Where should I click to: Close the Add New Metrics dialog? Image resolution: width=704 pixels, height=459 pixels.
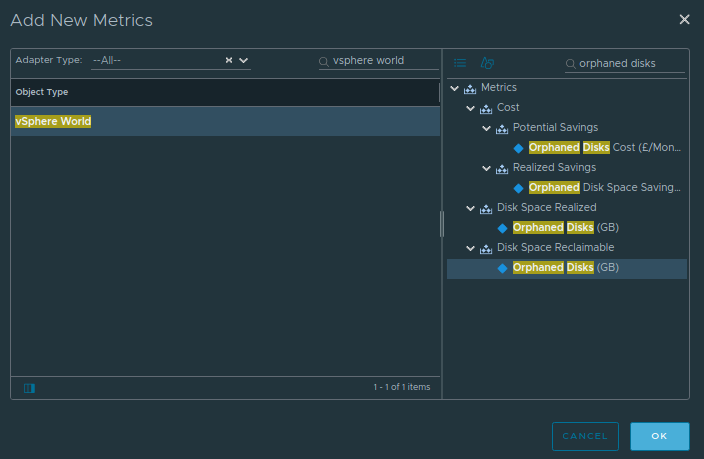point(684,19)
